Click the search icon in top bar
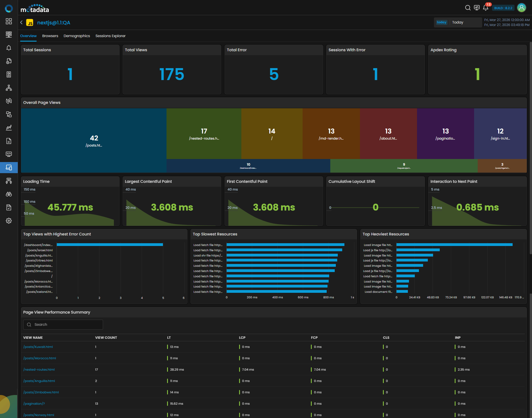532x418 pixels. tap(468, 8)
